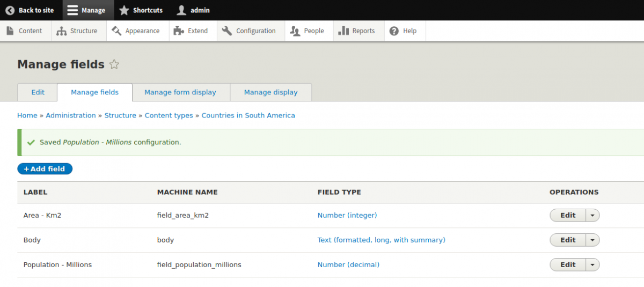This screenshot has height=287, width=644.
Task: Click the Shortcuts star icon in top bar
Action: click(124, 10)
